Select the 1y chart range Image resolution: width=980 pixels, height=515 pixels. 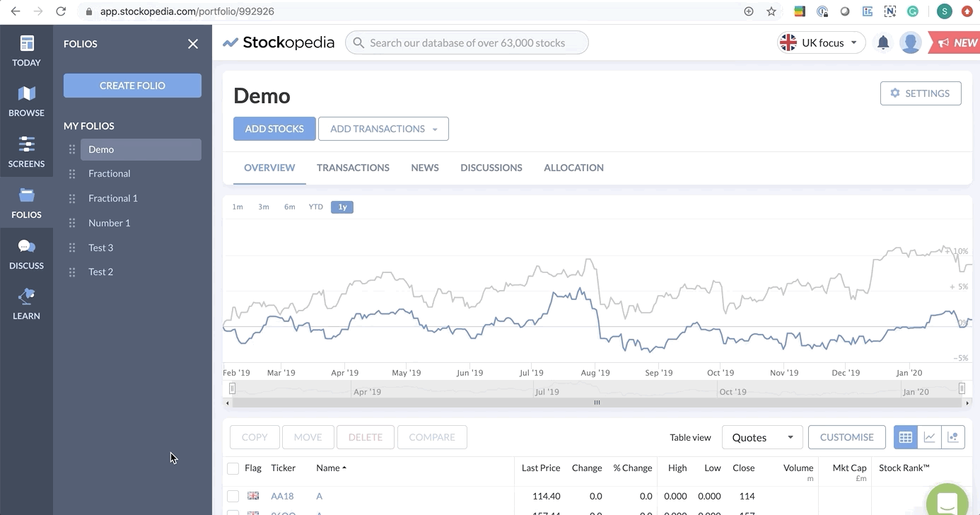pos(342,207)
